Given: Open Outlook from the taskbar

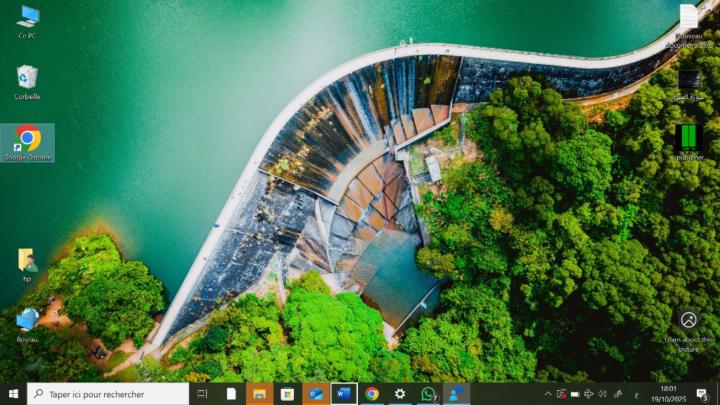Looking at the screenshot, I should coord(315,394).
